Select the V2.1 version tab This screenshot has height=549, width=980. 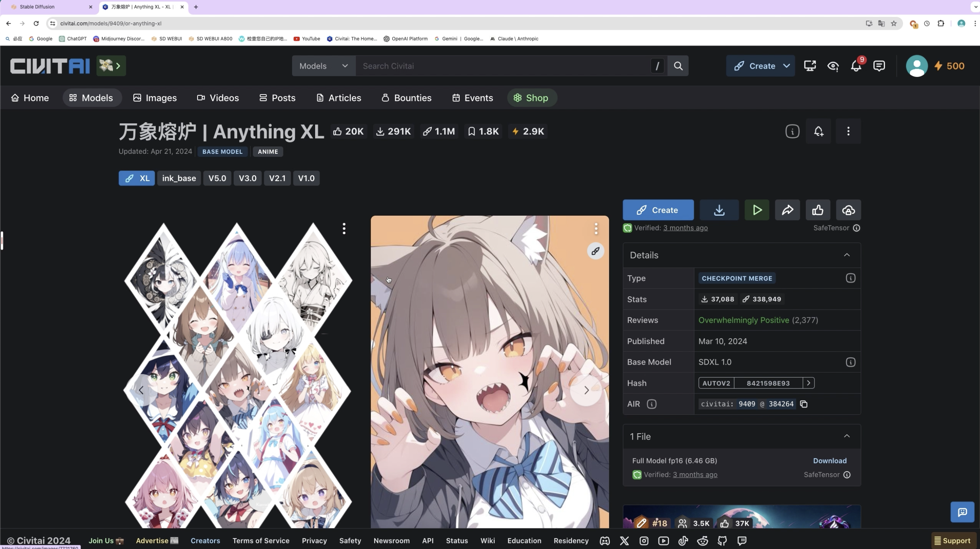(277, 178)
